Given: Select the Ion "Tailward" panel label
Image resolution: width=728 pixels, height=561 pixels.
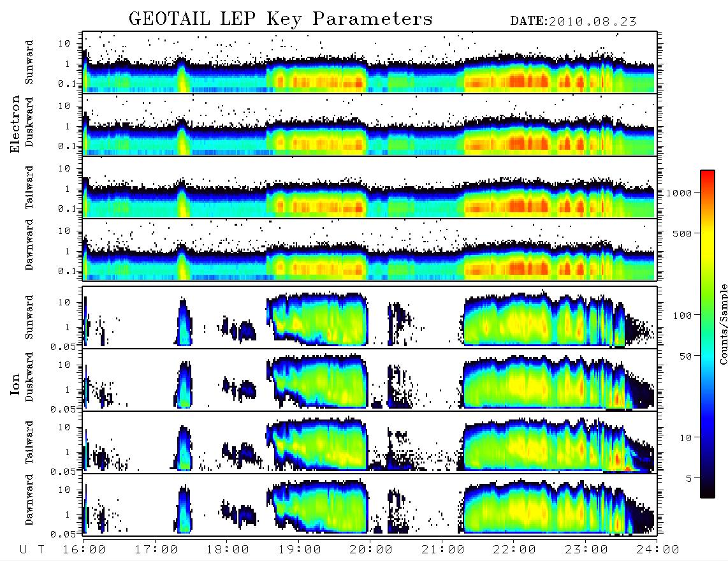Looking at the screenshot, I should click(29, 442).
